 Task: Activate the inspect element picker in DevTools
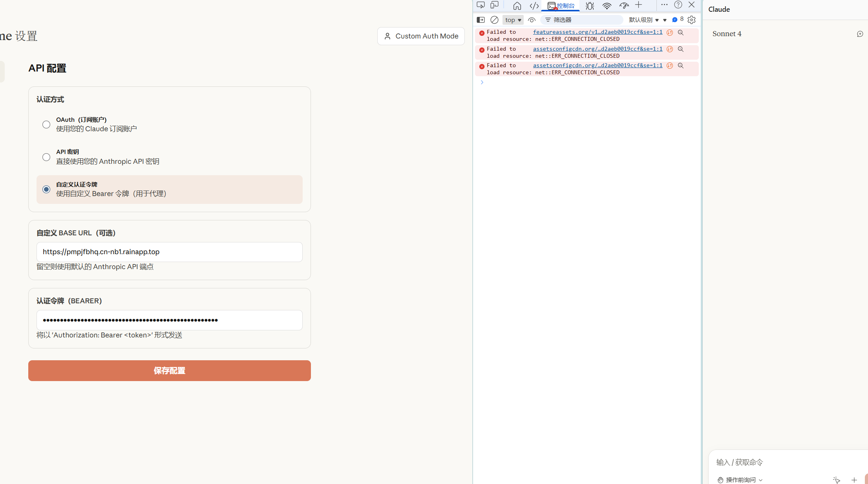(481, 5)
